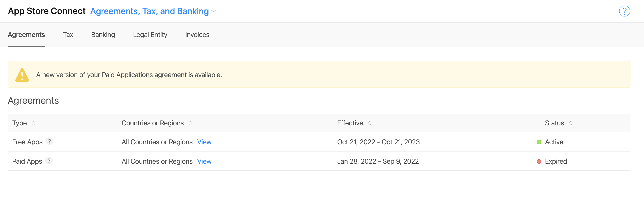Sort by Effective date column arrows
The image size is (644, 202).
coord(370,123)
